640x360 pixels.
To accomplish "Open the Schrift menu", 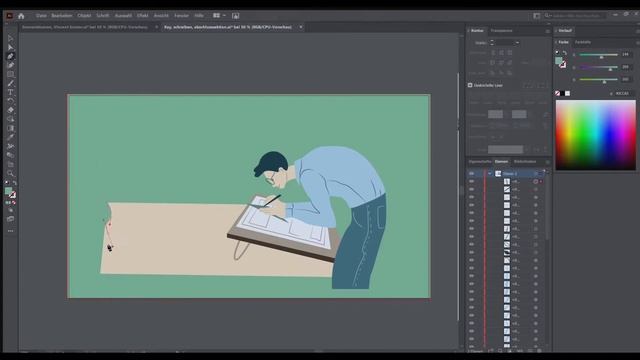I will tap(103, 16).
